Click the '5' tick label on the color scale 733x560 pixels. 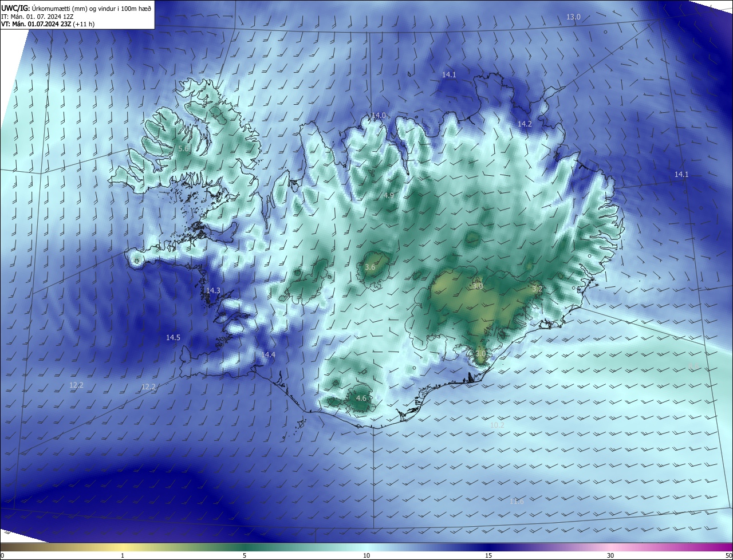pyautogui.click(x=245, y=556)
